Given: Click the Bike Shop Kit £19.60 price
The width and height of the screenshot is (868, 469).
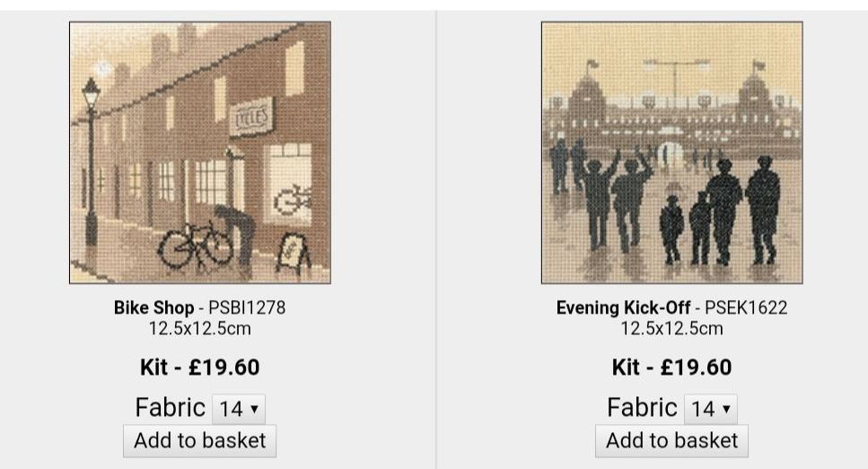Looking at the screenshot, I should tap(200, 367).
